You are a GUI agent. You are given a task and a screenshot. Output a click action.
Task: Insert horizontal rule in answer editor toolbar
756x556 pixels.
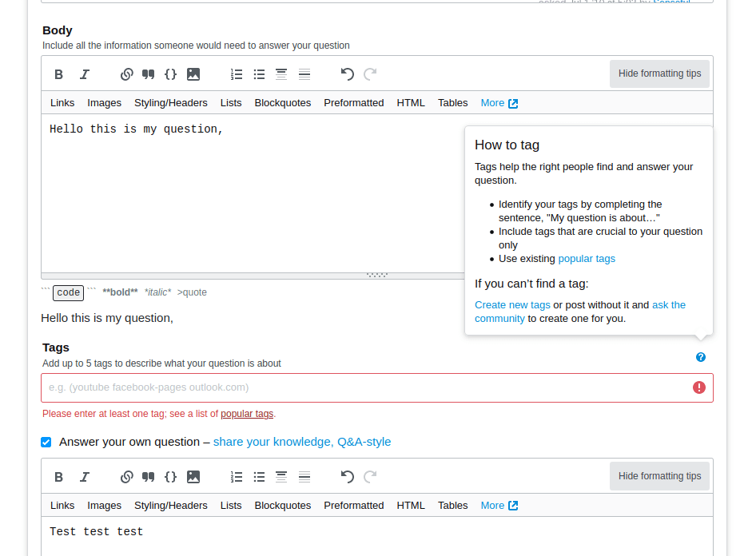point(304,477)
